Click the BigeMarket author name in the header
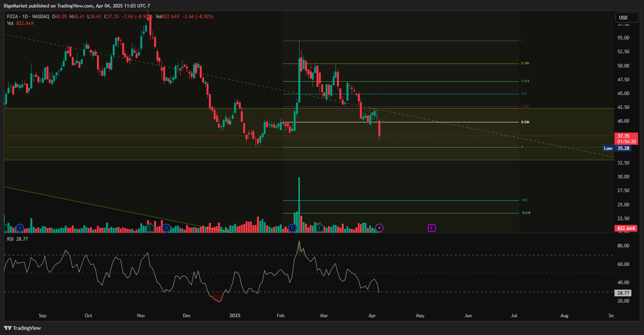This screenshot has height=335, width=644. pos(16,6)
